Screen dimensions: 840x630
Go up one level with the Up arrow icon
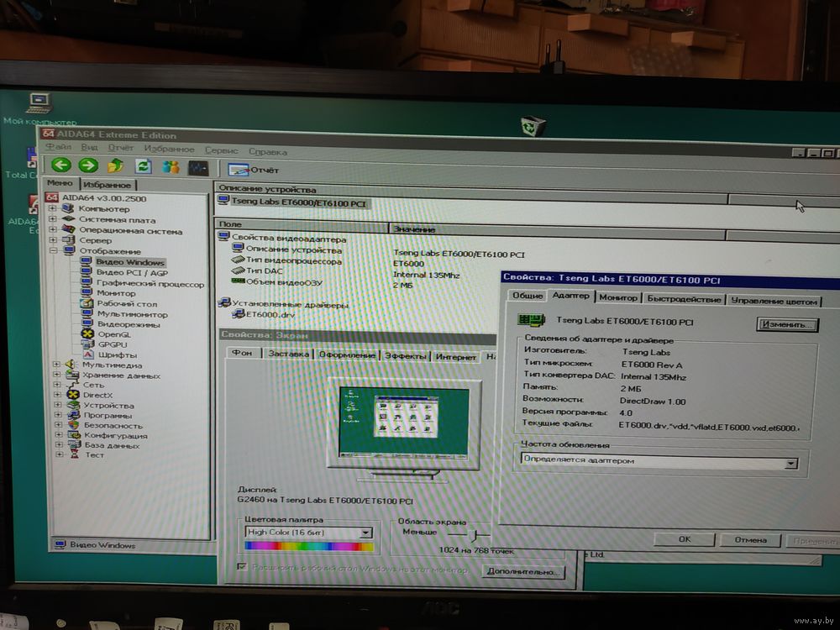pyautogui.click(x=115, y=165)
